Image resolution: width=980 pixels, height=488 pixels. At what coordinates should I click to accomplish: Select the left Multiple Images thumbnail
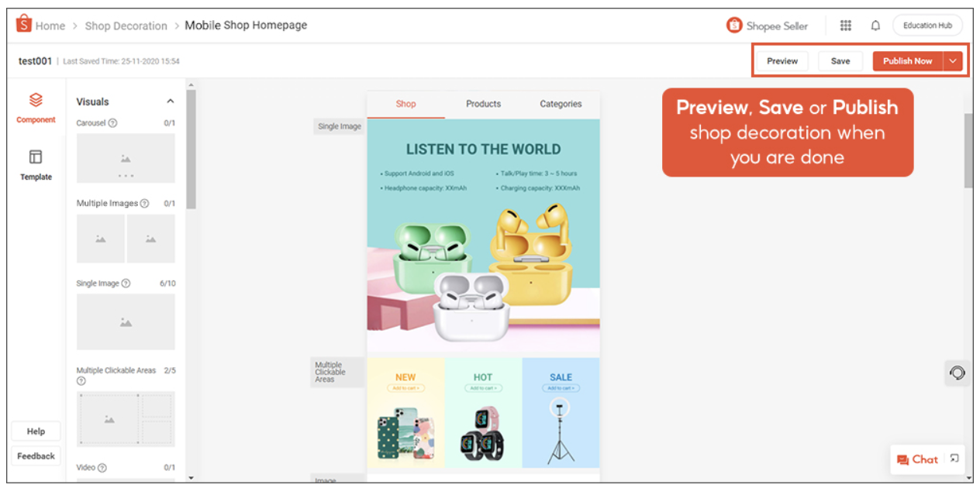click(101, 239)
